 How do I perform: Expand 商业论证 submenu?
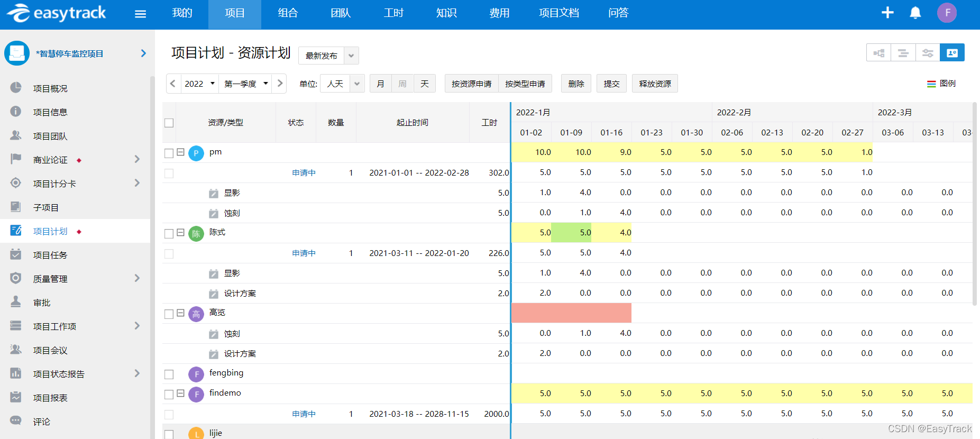tap(137, 159)
